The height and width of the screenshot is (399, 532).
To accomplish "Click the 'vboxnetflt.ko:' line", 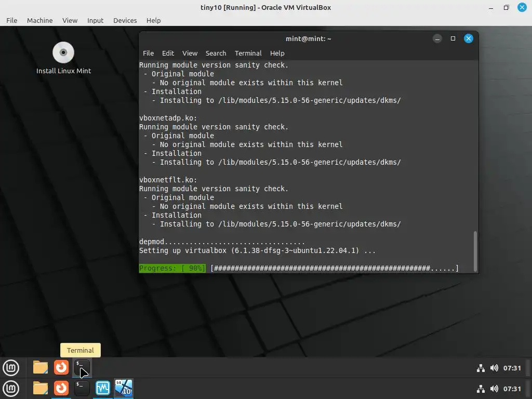I will click(x=168, y=180).
